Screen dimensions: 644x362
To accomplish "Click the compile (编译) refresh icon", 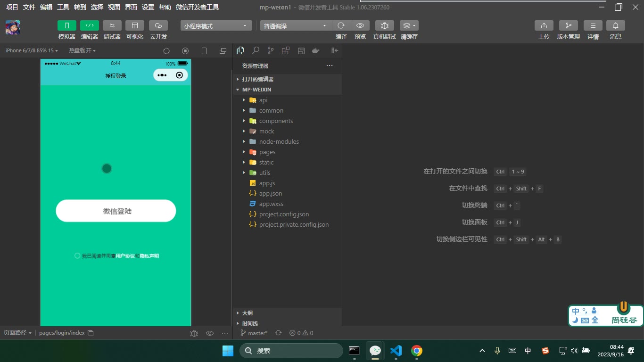I will click(x=341, y=25).
